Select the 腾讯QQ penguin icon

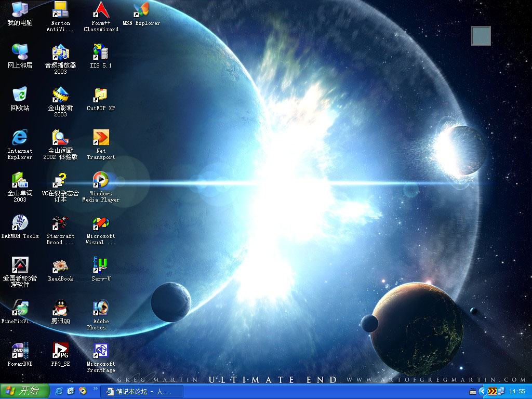(60, 312)
